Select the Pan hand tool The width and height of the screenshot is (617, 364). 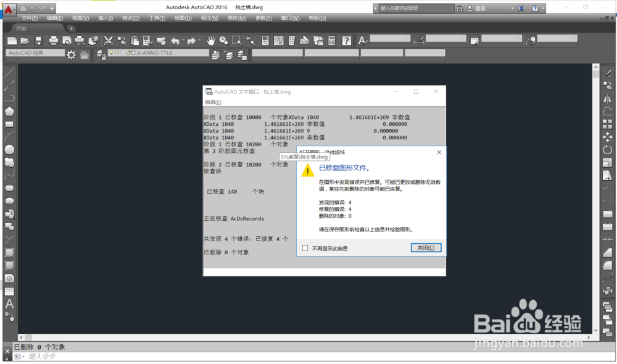(x=211, y=41)
